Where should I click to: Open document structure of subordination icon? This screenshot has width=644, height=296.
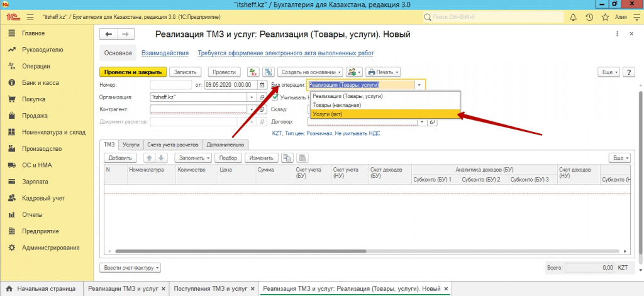point(269,72)
